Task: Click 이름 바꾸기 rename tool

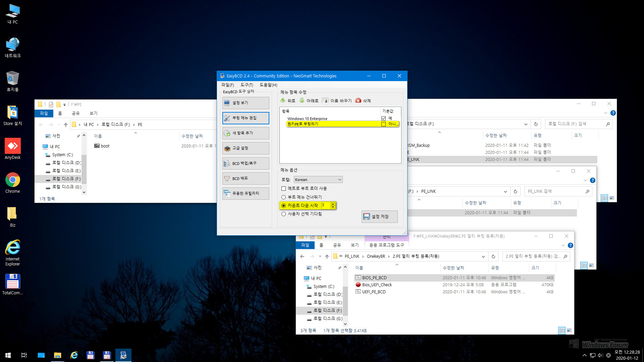Action: click(337, 101)
